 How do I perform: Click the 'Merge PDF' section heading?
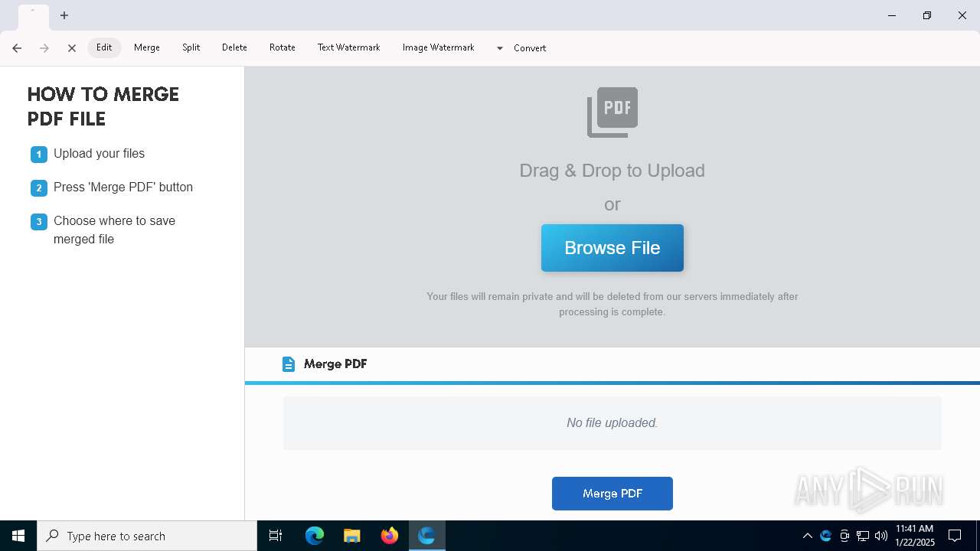pyautogui.click(x=335, y=364)
